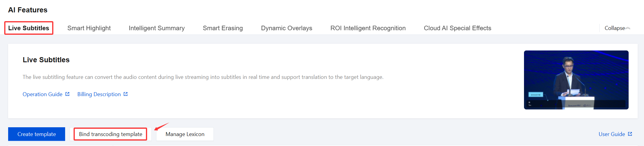Viewport: 644px width, 146px height.
Task: Switch to the Dynamic Overlays tab
Action: point(286,28)
